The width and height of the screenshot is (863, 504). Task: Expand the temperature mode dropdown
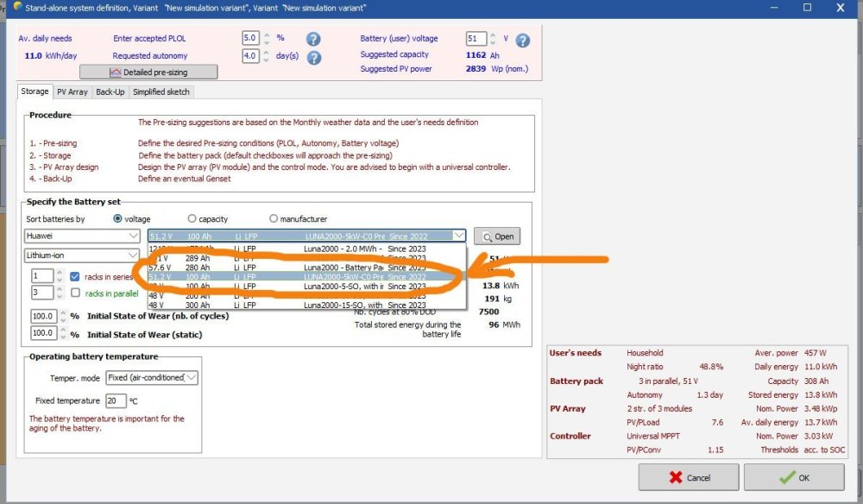coord(192,378)
